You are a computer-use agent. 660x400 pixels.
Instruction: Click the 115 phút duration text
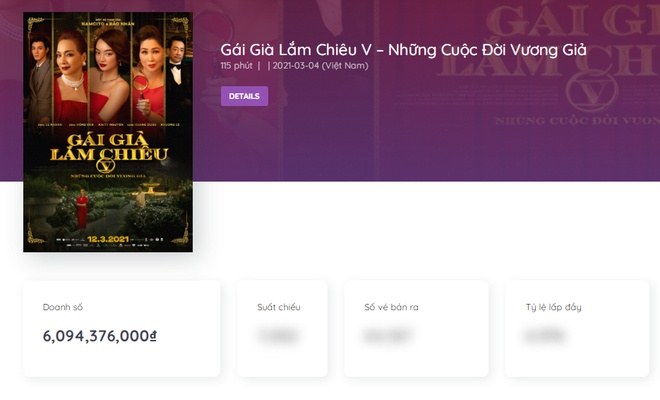point(237,66)
